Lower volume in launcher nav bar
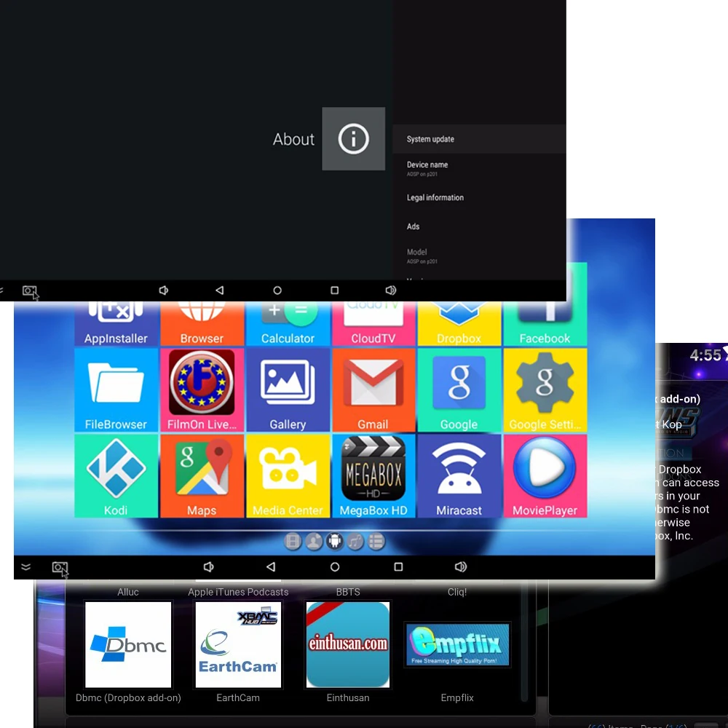 tap(208, 567)
